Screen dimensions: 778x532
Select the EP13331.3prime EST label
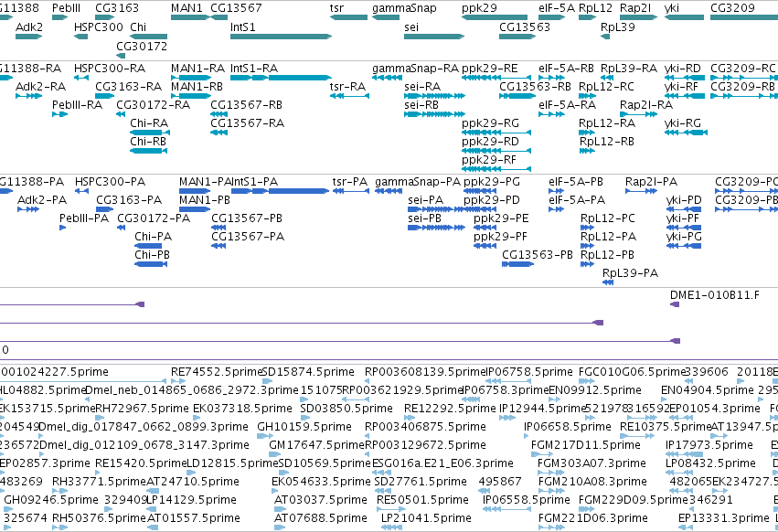(723, 517)
